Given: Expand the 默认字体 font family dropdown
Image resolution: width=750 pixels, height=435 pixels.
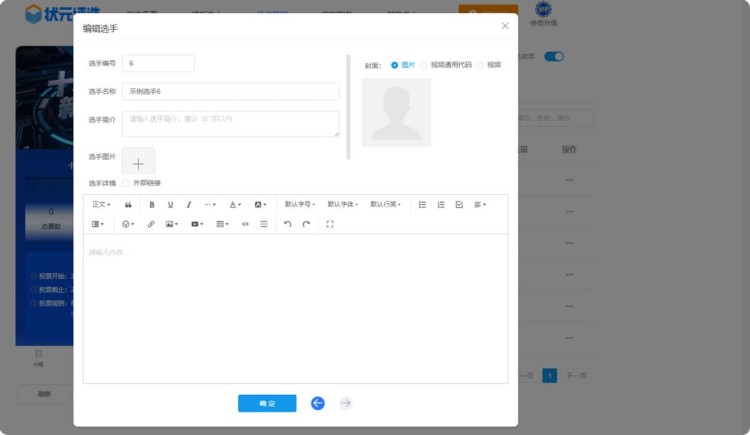Looking at the screenshot, I should pos(343,205).
